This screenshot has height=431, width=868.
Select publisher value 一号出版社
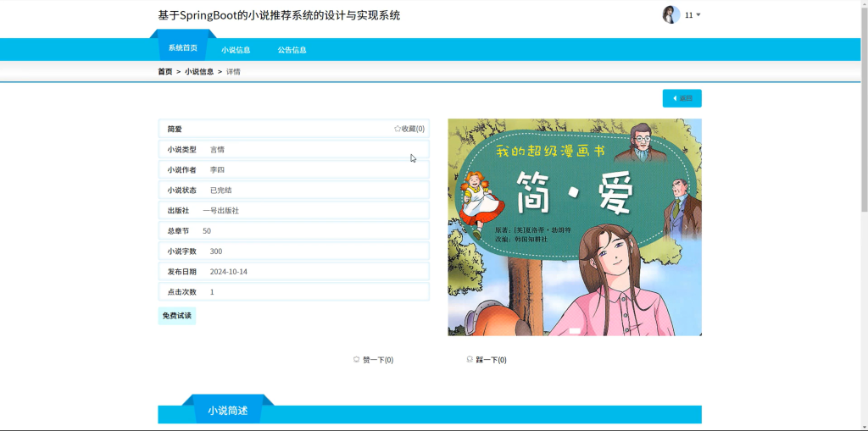(x=221, y=211)
